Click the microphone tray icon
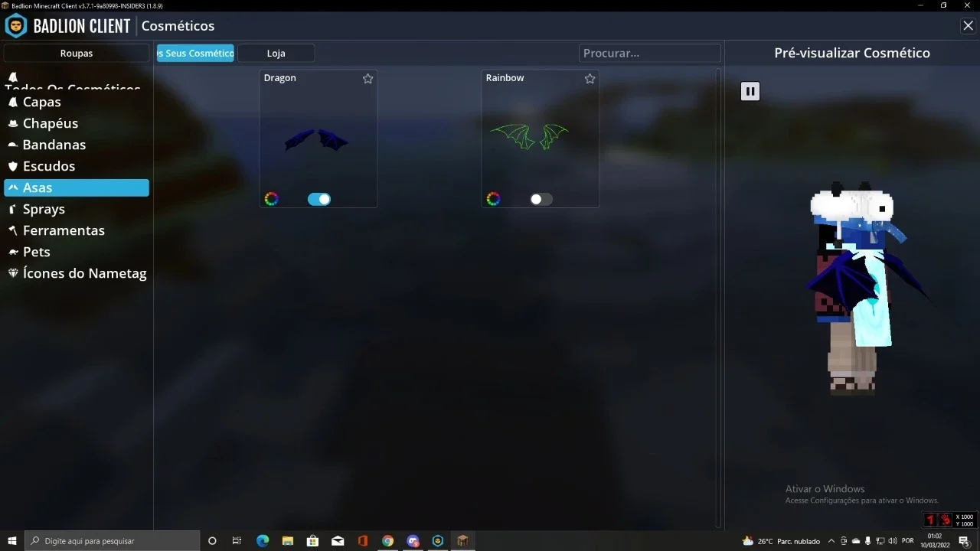 [x=868, y=541]
